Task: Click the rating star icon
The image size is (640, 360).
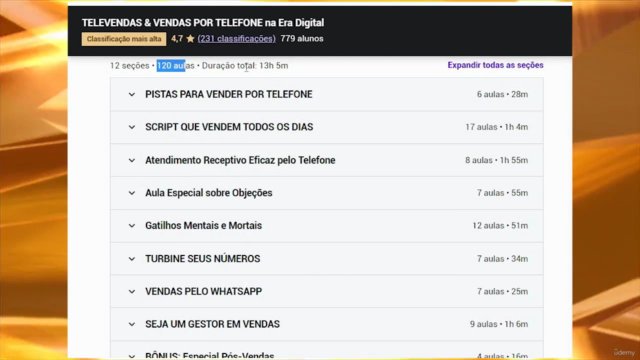Action: pyautogui.click(x=190, y=39)
